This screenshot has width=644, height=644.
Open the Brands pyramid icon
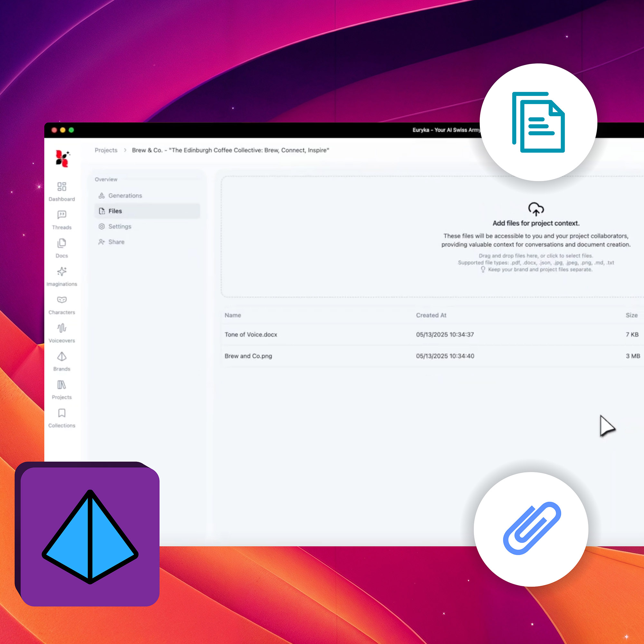pos(62,357)
